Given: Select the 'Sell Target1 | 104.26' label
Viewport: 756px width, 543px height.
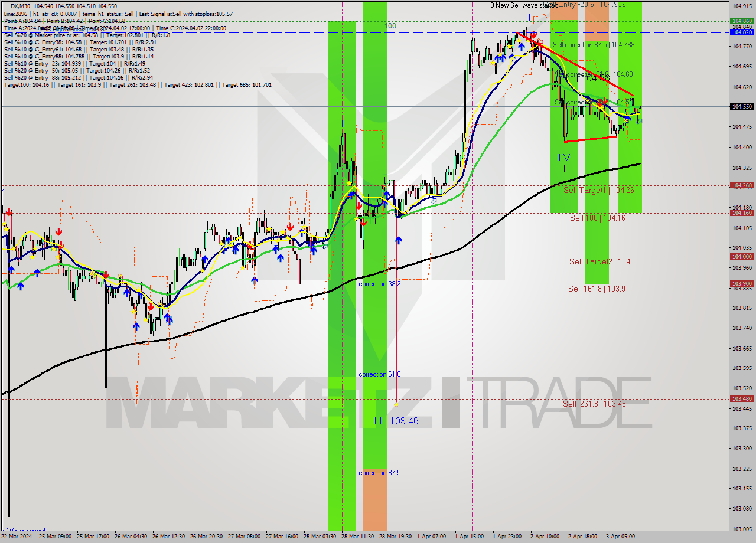Looking at the screenshot, I should (599, 190).
